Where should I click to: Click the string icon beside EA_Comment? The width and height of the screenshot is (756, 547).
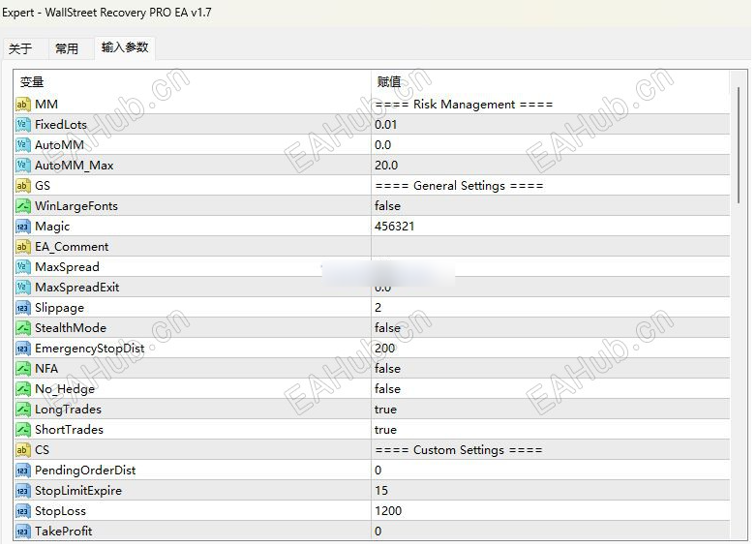[x=22, y=247]
